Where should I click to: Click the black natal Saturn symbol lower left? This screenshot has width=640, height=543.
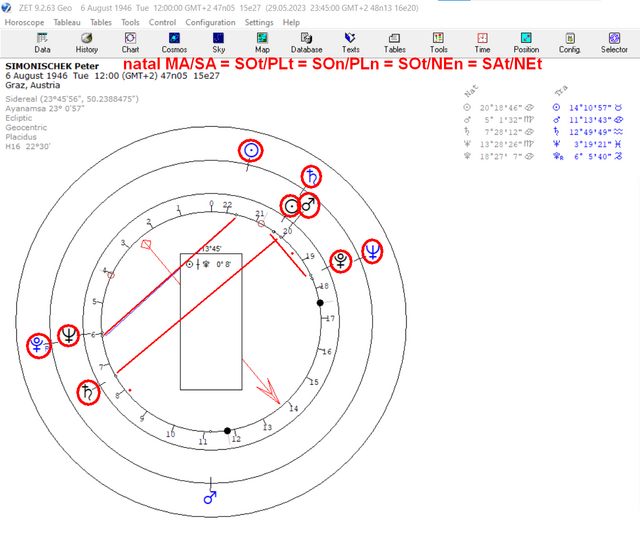[88, 392]
